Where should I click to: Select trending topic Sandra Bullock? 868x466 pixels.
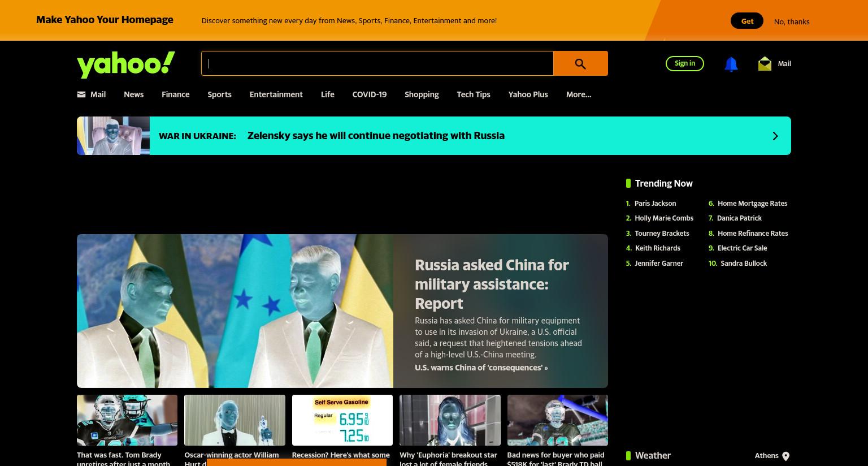point(744,264)
